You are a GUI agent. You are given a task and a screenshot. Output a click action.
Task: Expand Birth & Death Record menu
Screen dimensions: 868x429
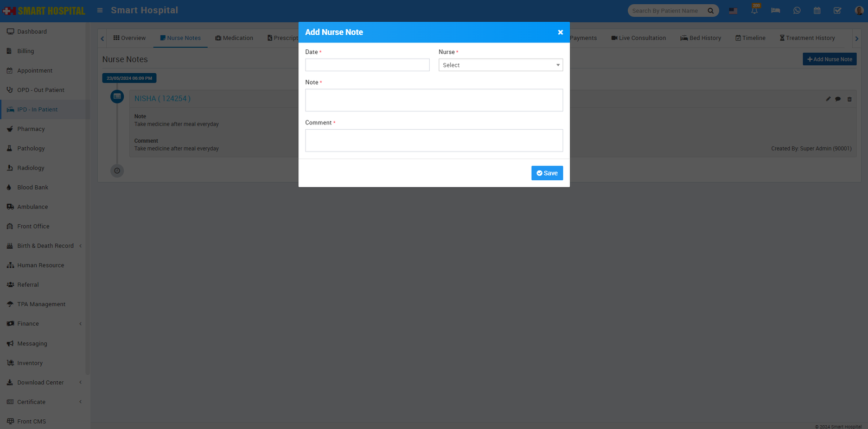(46, 246)
